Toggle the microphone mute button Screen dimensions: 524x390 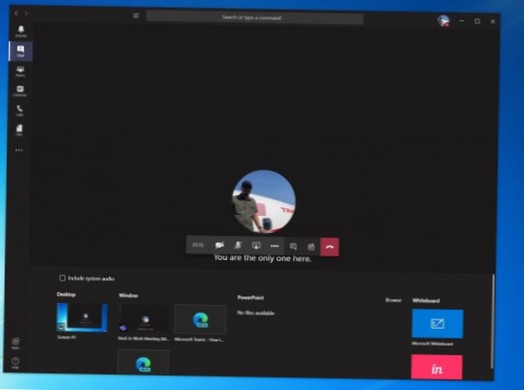coord(238,245)
